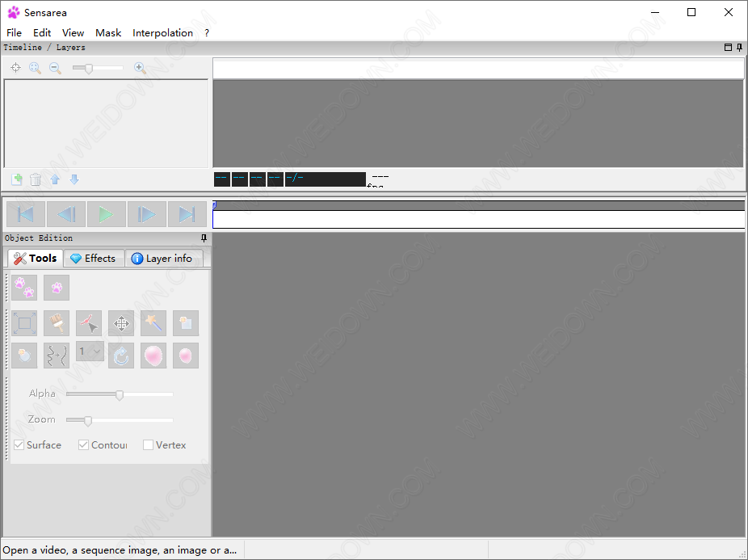
Task: Click the paste mask tool icon
Action: pyautogui.click(x=24, y=356)
